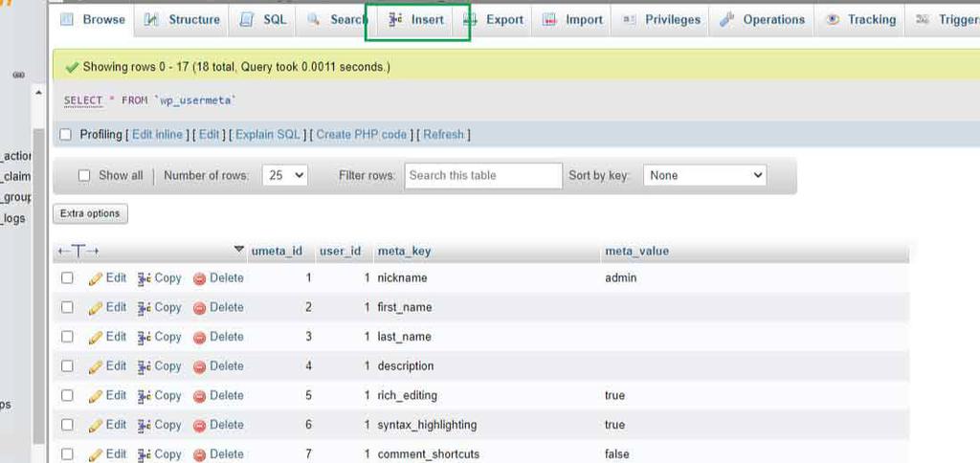This screenshot has width=980, height=463.
Task: Click Copy icon for rich_editing row
Action: pyautogui.click(x=145, y=396)
